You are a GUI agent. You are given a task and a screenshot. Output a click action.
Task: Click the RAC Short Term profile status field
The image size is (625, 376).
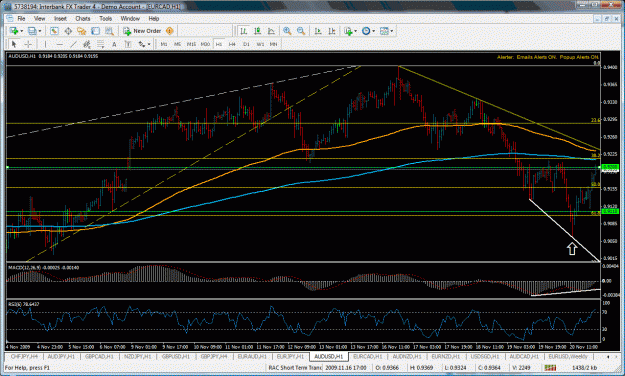tap(295, 367)
